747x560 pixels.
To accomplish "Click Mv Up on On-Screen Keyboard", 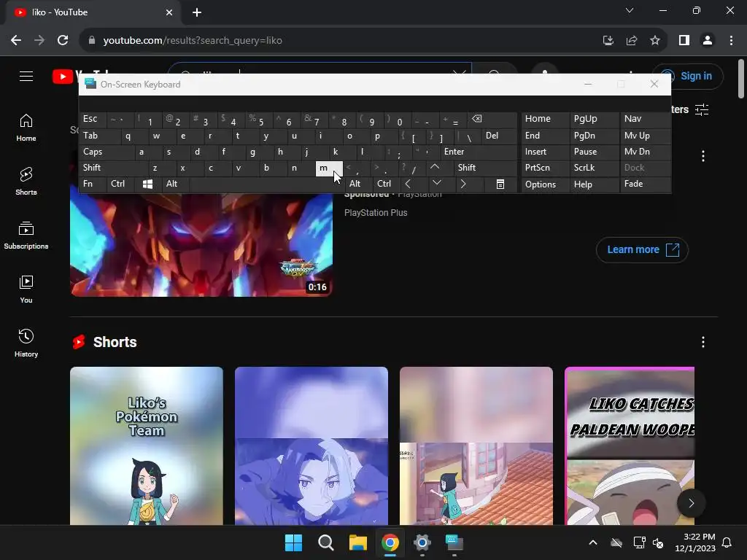I will [x=645, y=136].
